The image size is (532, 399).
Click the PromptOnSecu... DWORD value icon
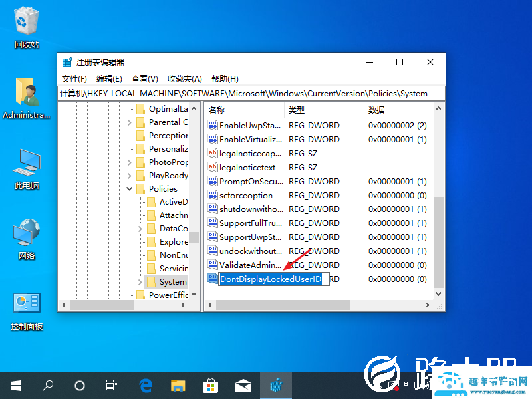coord(212,181)
